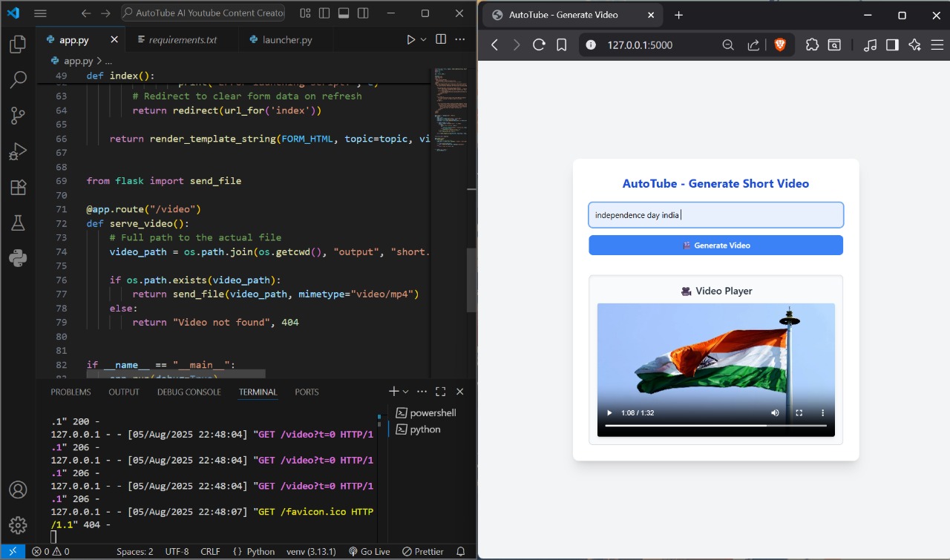Reload the page in Brave browser
The width and height of the screenshot is (950, 560).
tap(539, 45)
